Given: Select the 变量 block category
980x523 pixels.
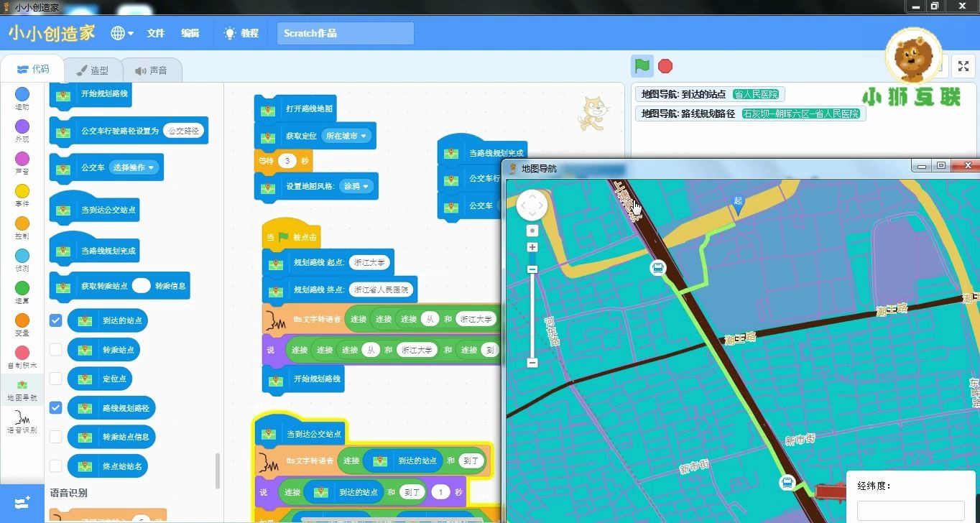Looking at the screenshot, I should (22, 325).
